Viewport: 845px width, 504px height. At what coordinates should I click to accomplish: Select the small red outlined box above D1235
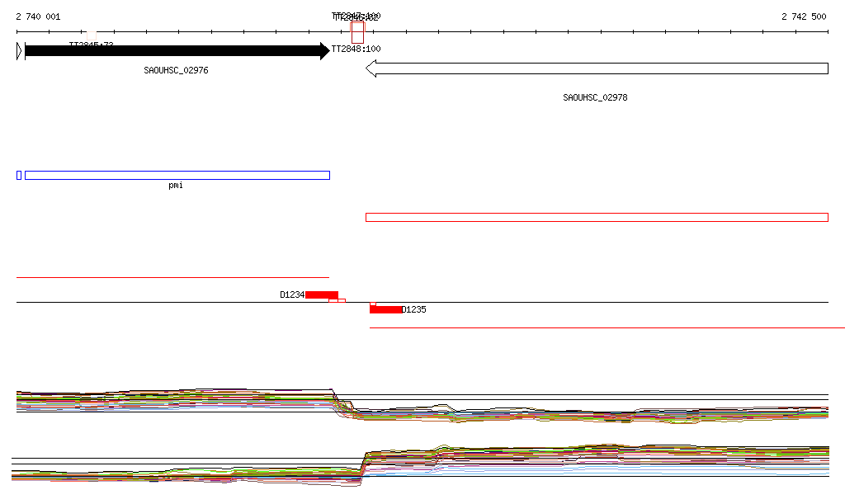point(373,304)
